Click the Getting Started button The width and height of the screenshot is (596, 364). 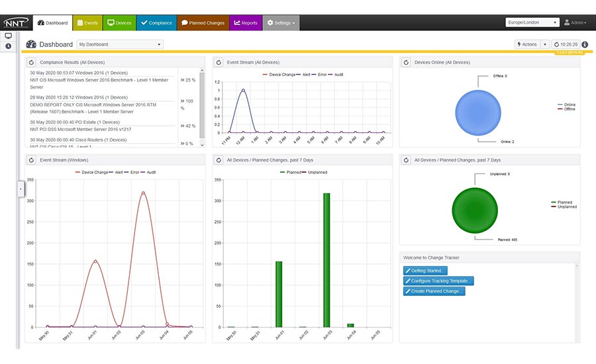pyautogui.click(x=426, y=271)
